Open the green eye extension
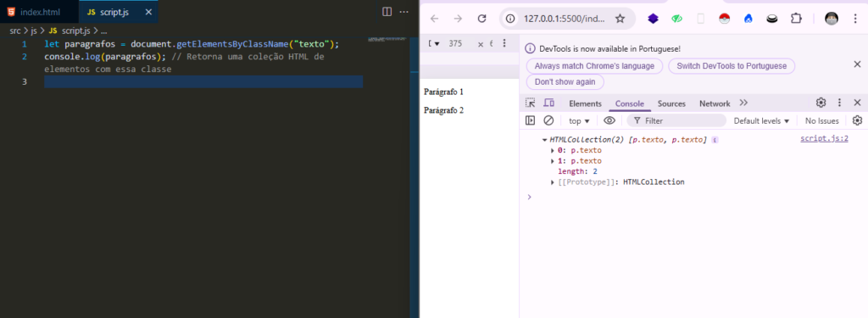Screen dimensions: 868x318 [677, 19]
